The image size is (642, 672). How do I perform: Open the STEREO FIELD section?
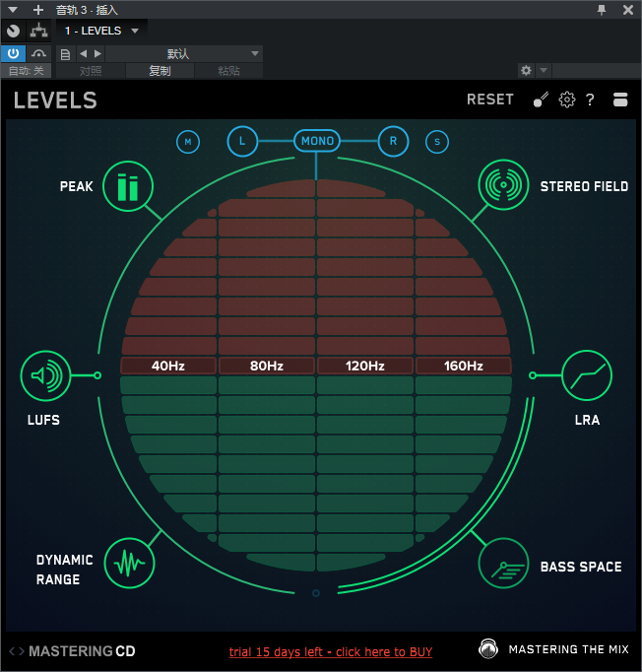click(503, 184)
